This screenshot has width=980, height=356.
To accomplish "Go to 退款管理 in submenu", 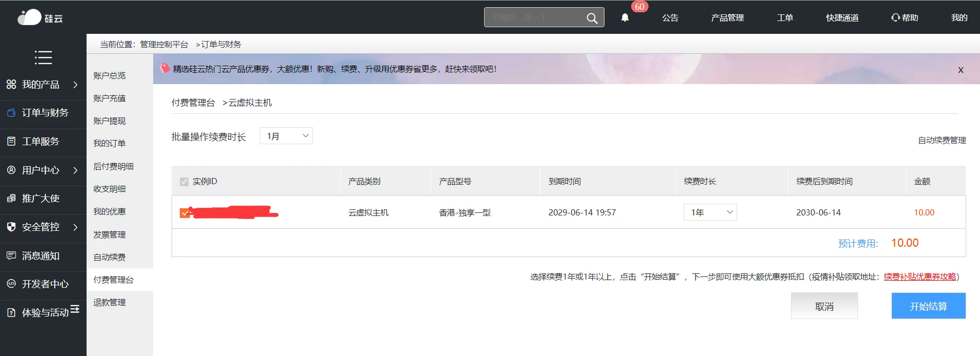I will (110, 302).
